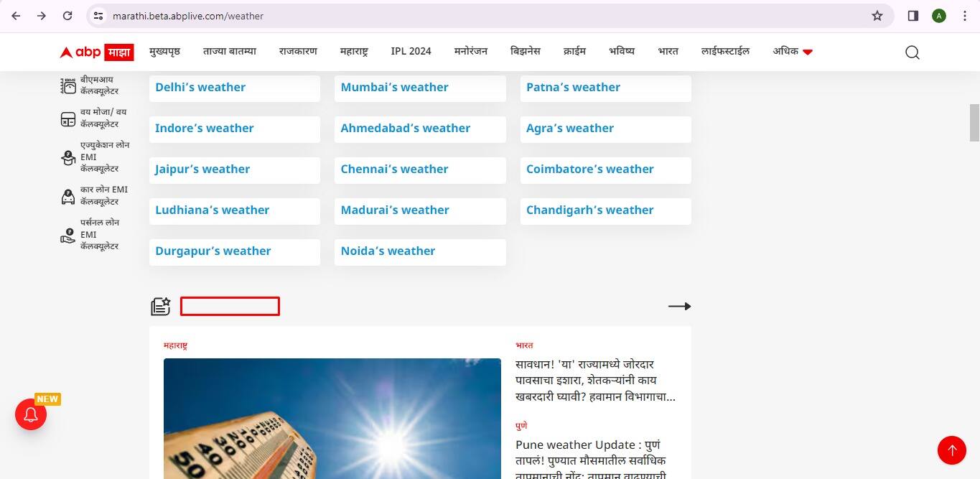Bookmark this page with the star icon
This screenshot has height=479, width=980.
click(x=877, y=16)
